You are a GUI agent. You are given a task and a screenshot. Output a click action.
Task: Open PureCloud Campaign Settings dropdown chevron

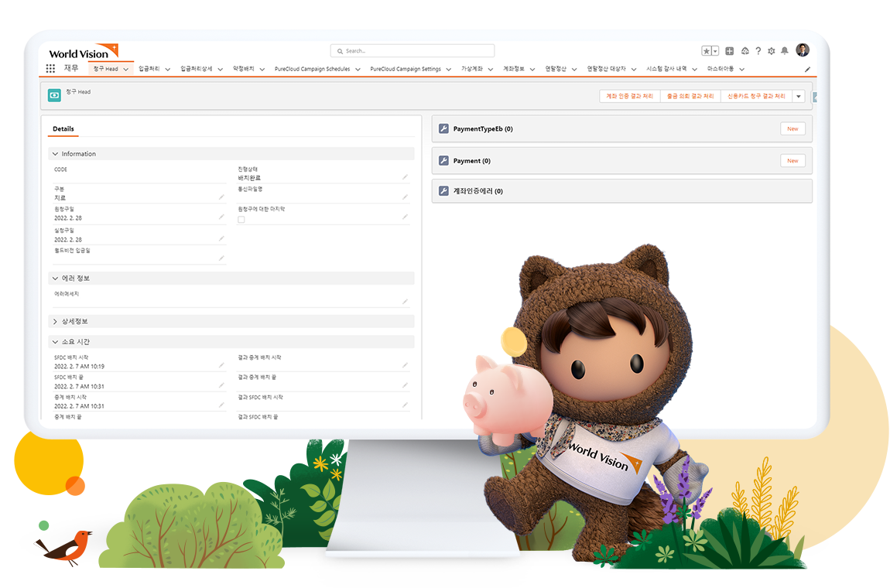click(449, 69)
